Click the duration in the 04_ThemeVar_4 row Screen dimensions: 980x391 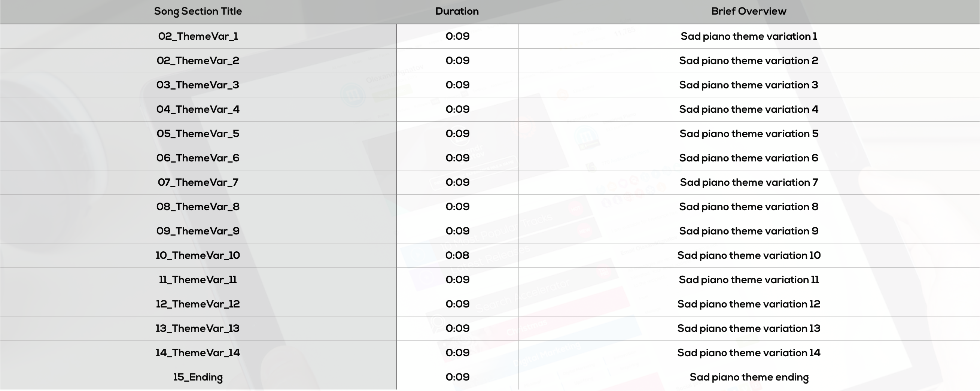pos(457,109)
